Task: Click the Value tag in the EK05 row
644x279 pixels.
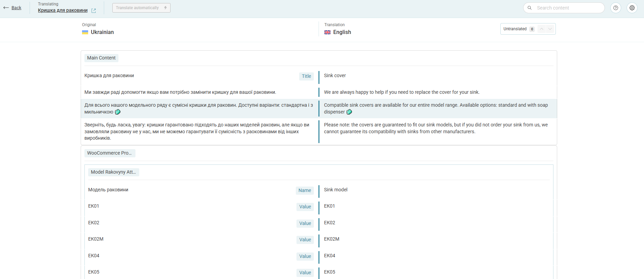Action: point(305,273)
